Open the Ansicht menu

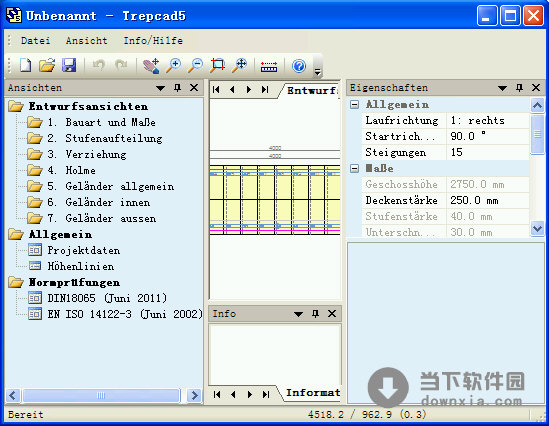86,41
